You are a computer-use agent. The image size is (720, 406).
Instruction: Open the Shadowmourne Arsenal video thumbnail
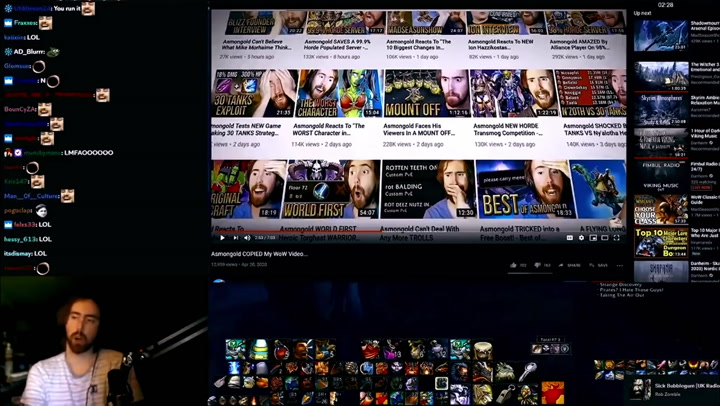(x=661, y=35)
